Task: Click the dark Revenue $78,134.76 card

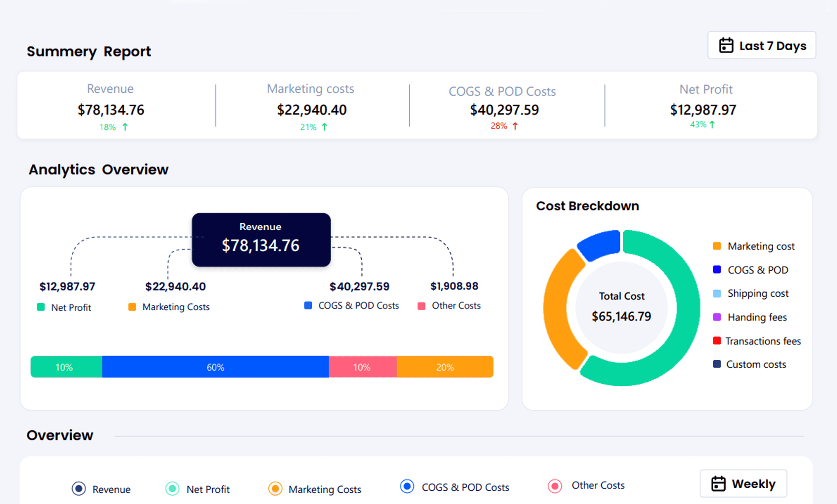Action: point(261,240)
